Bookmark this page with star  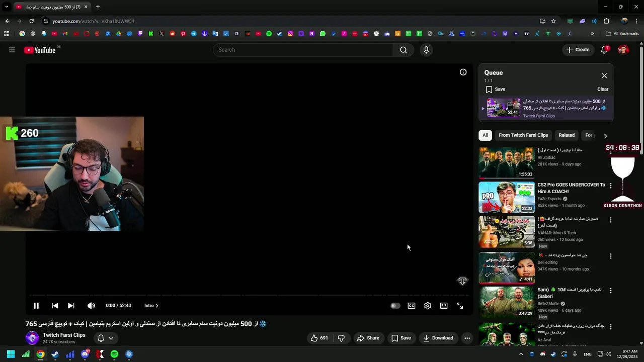[553, 21]
